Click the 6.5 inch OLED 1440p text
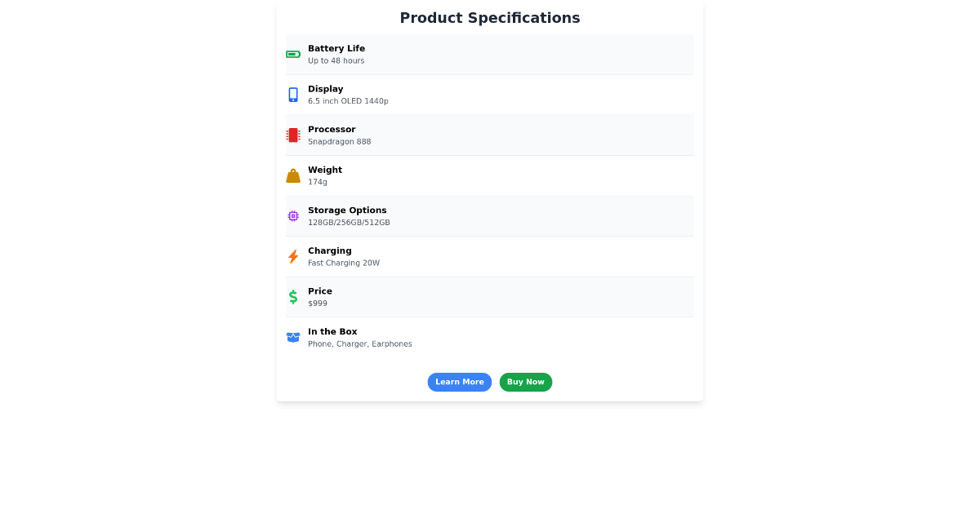 [348, 101]
